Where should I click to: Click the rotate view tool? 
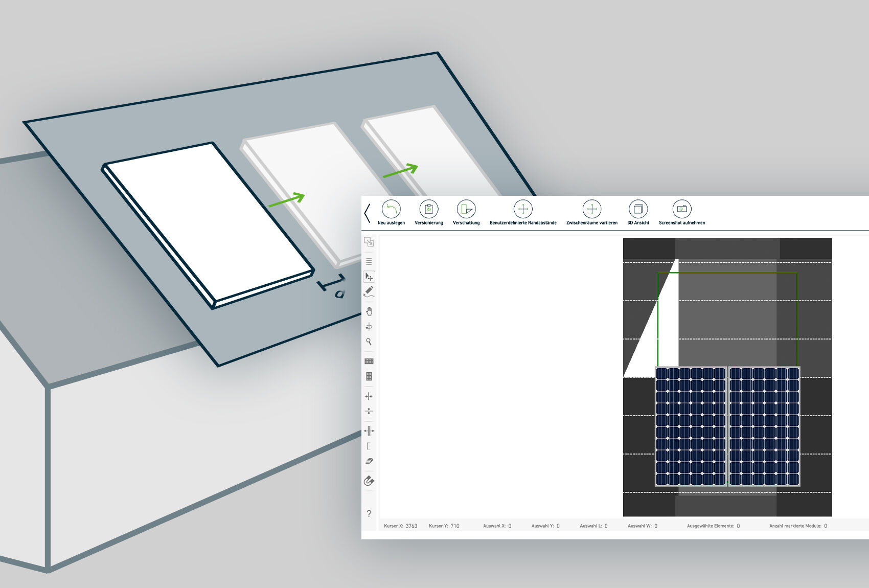pos(369,327)
